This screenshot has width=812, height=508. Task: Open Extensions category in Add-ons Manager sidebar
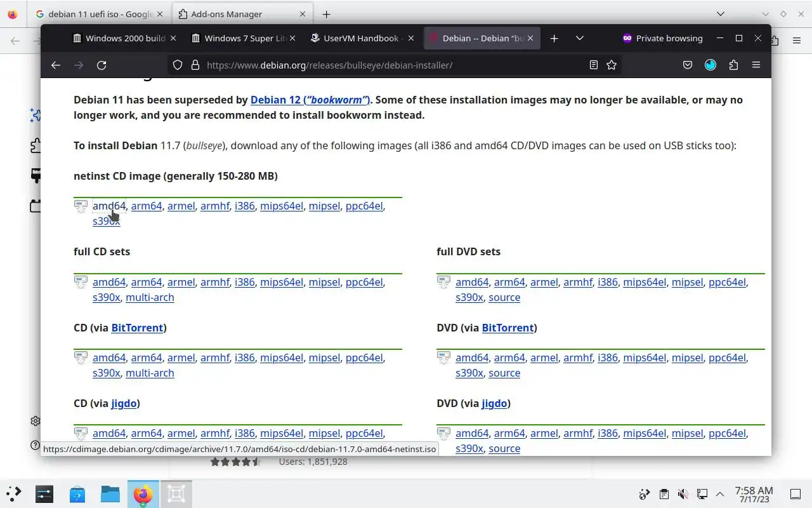coord(36,145)
